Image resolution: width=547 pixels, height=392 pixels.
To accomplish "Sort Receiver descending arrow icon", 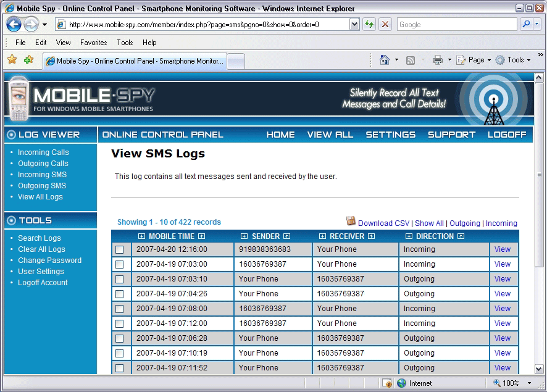I will click(x=322, y=236).
